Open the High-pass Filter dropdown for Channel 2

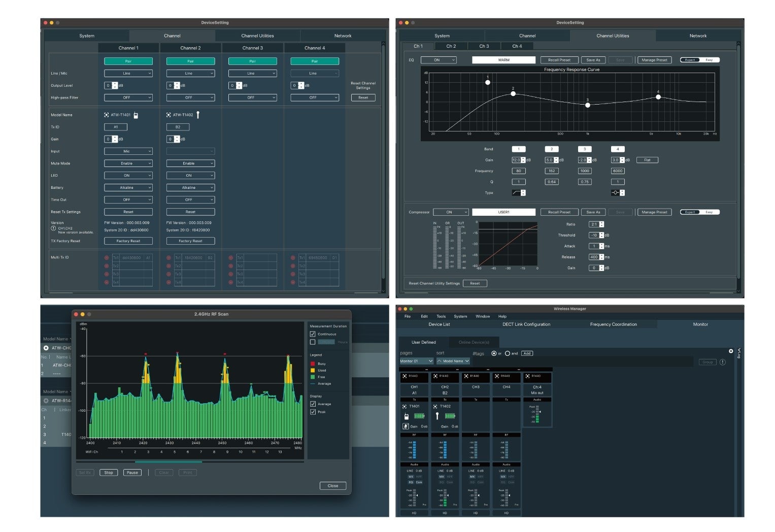point(190,97)
